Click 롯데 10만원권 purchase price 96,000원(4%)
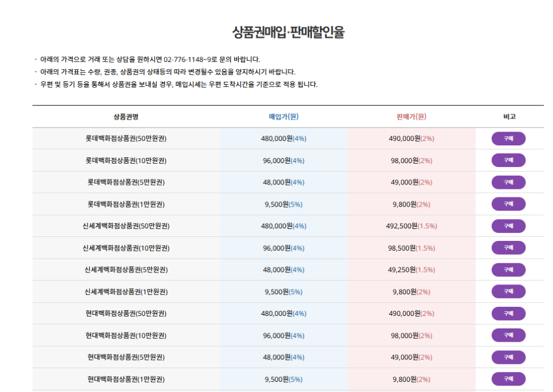The image size is (553, 392). coord(283,160)
